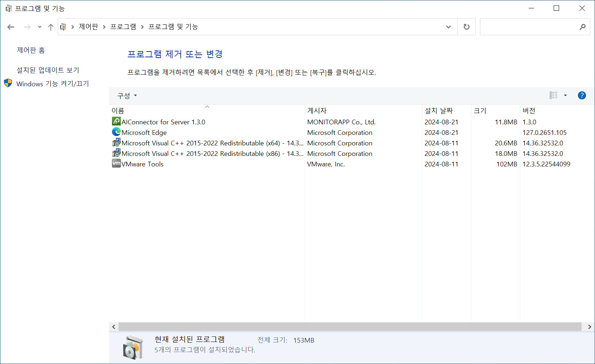This screenshot has height=364, width=595.
Task: Open the 구성 dropdown menu
Action: 127,96
